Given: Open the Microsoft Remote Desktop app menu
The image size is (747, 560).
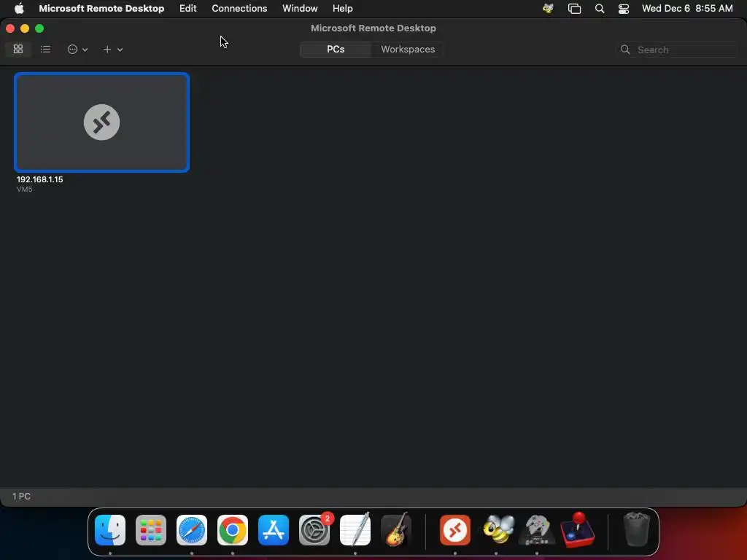Looking at the screenshot, I should point(101,8).
